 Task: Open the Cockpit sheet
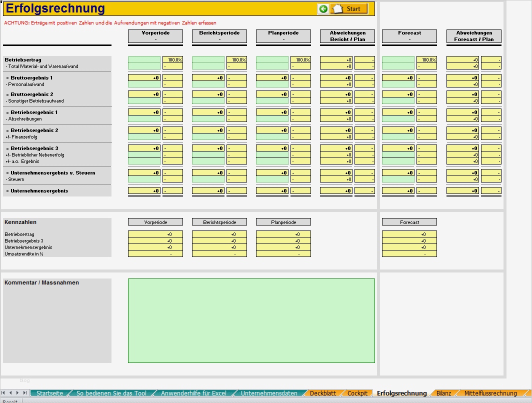(358, 393)
